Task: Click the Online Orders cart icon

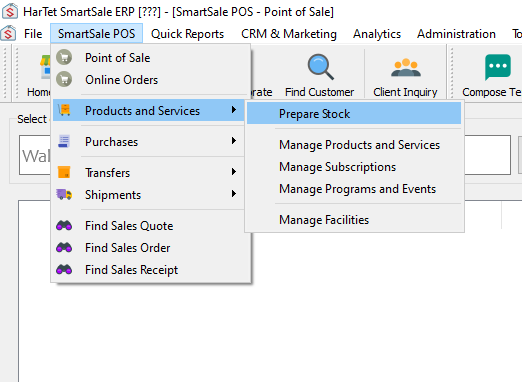Action: pyautogui.click(x=64, y=79)
